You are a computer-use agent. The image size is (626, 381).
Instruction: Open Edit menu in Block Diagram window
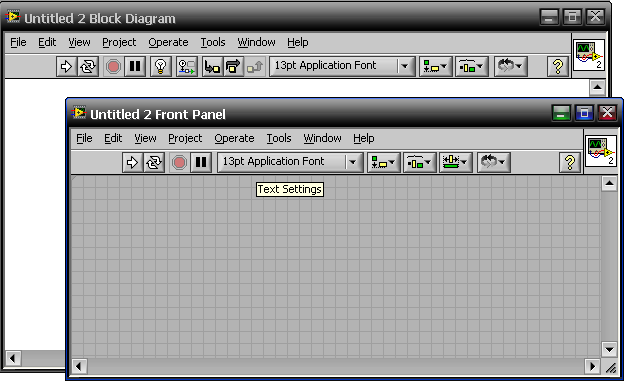(47, 42)
